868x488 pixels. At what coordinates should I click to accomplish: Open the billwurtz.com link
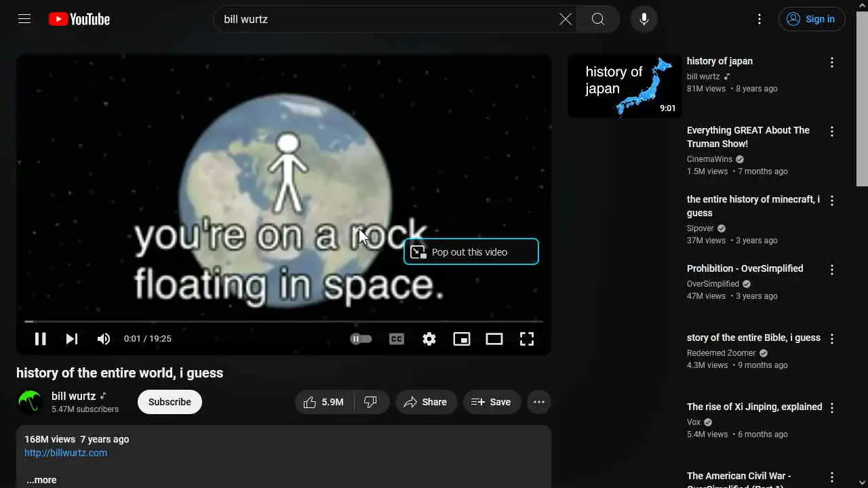tap(66, 453)
